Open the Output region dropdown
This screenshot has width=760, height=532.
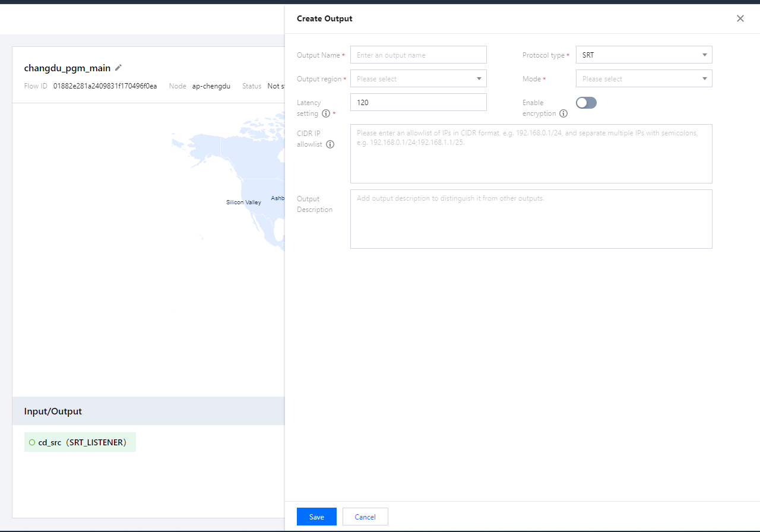419,79
